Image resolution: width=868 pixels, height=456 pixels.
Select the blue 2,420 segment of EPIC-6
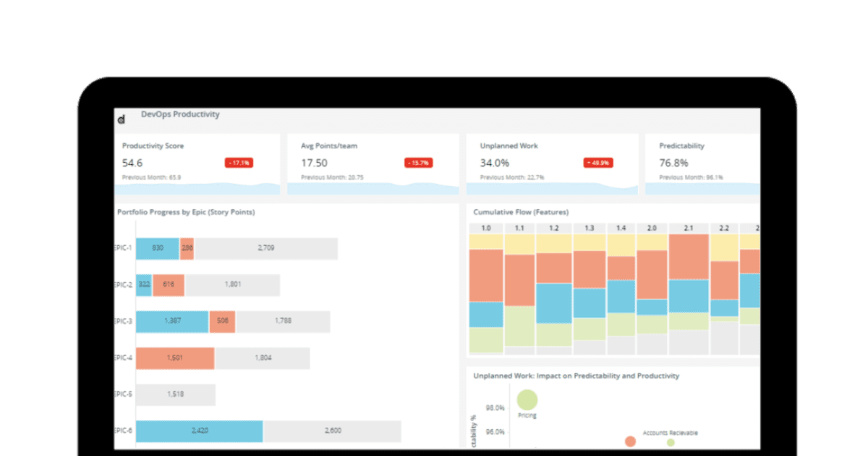[199, 431]
